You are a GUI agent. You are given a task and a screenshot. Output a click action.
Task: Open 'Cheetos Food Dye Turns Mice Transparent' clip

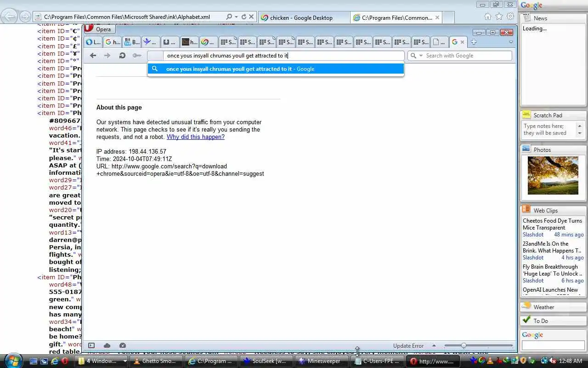(x=553, y=224)
